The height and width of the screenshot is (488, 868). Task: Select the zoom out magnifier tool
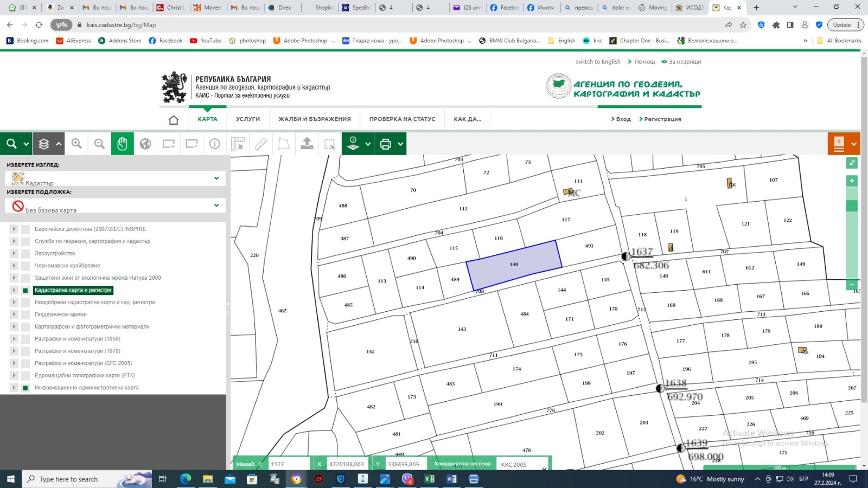(x=99, y=144)
